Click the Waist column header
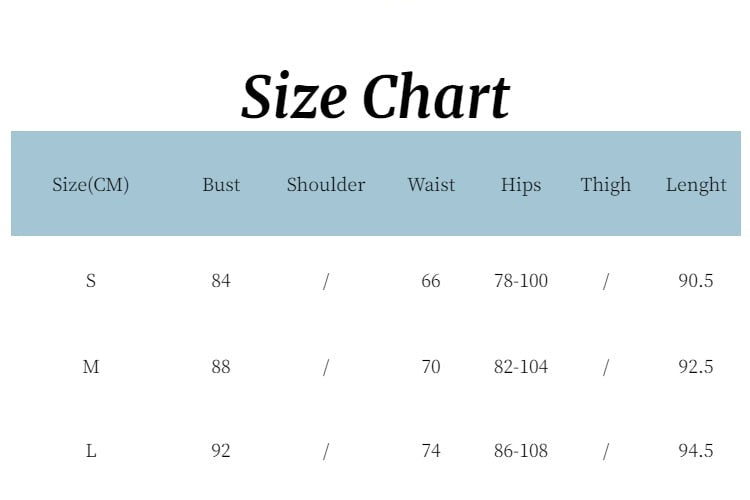This screenshot has width=750, height=500. pyautogui.click(x=431, y=185)
